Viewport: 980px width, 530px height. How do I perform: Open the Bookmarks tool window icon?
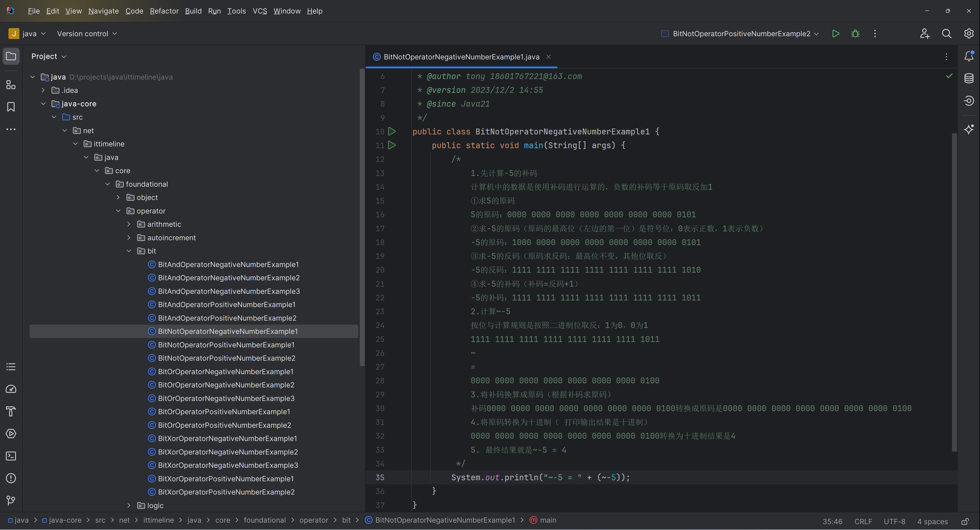click(11, 107)
